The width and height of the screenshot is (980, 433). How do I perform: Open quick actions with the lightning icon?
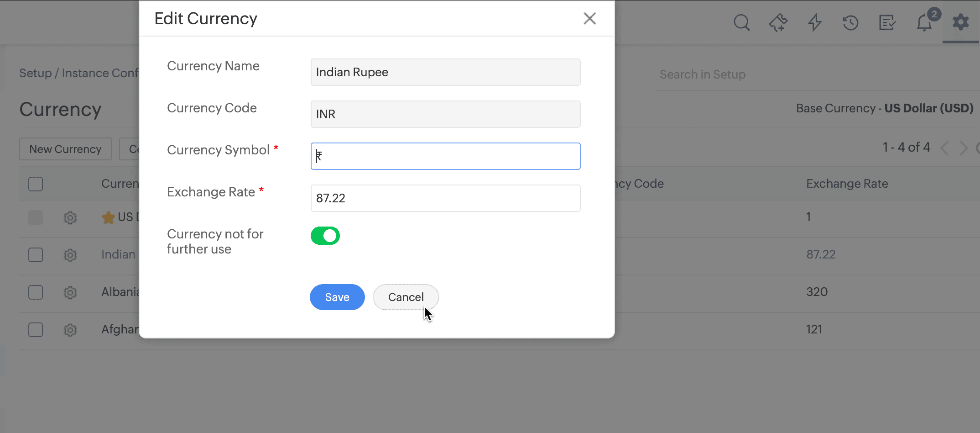coord(814,22)
